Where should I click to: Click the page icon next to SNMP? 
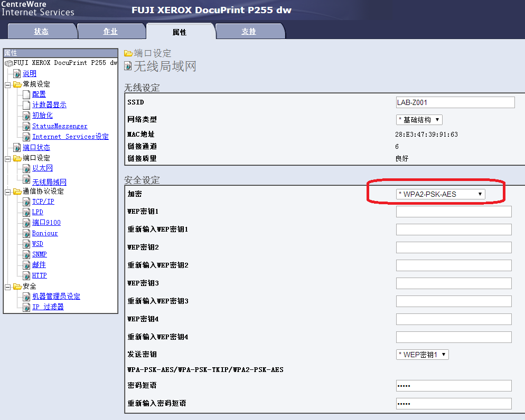[x=26, y=254]
